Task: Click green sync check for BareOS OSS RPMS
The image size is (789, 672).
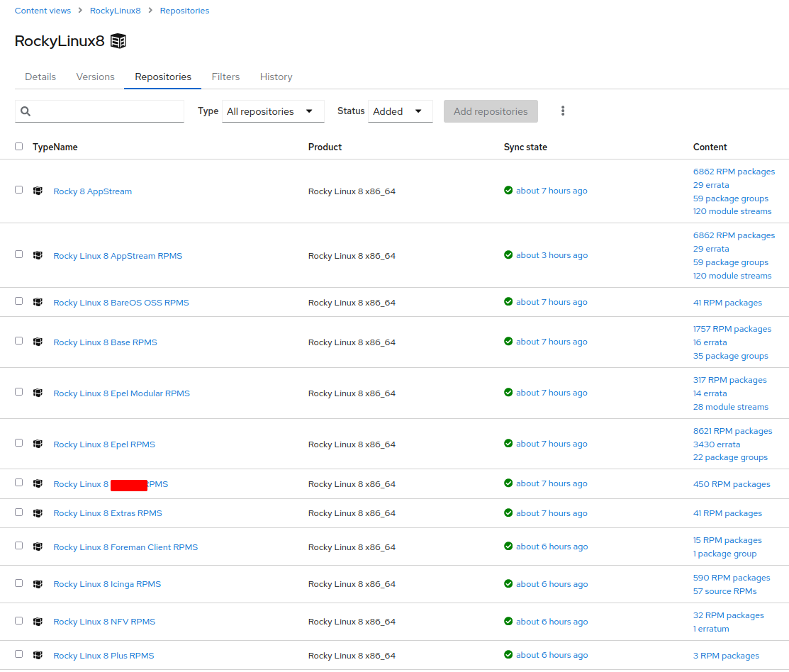Action: click(508, 301)
